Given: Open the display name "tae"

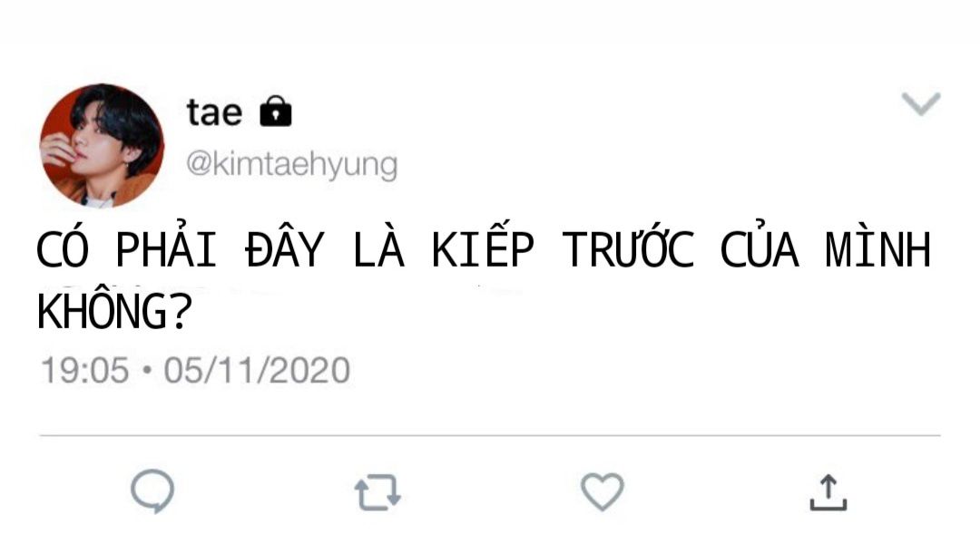Looking at the screenshot, I should [x=214, y=112].
